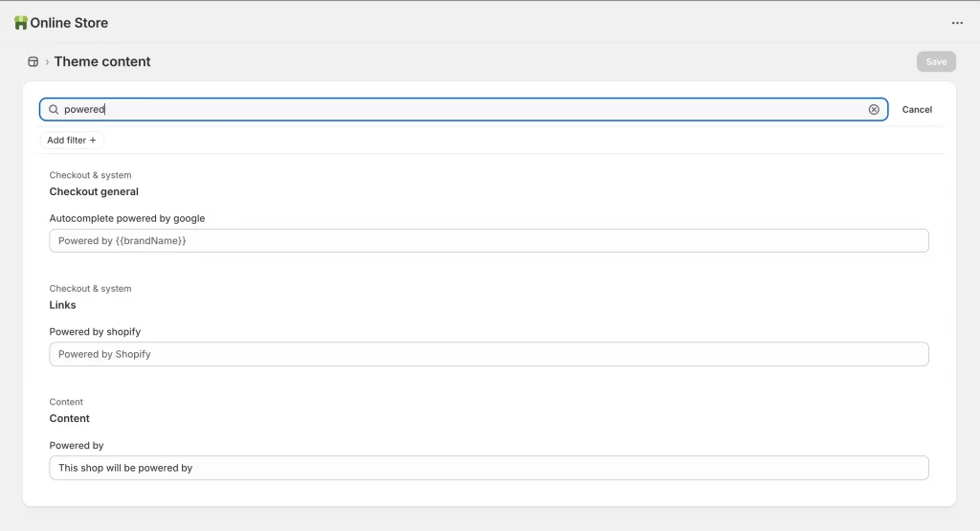
Task: Edit the Powered by Shopify text field
Action: click(x=488, y=354)
